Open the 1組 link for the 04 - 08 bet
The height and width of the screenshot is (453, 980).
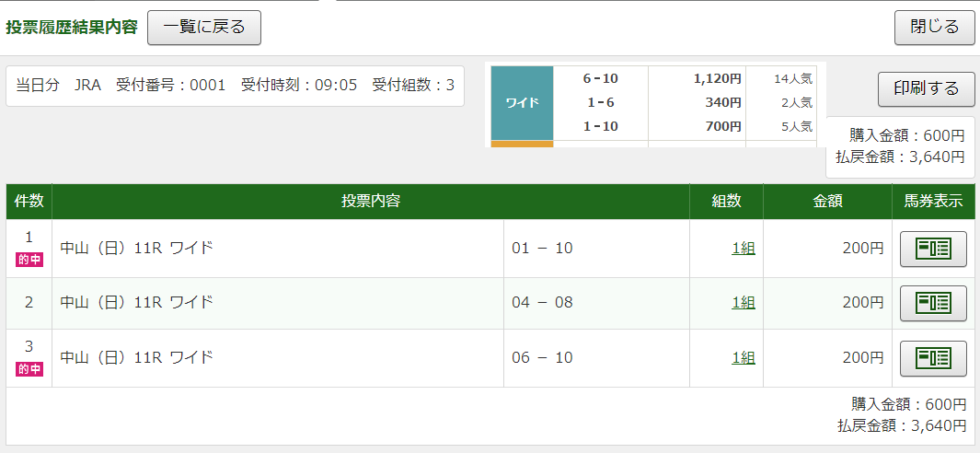coord(744,303)
